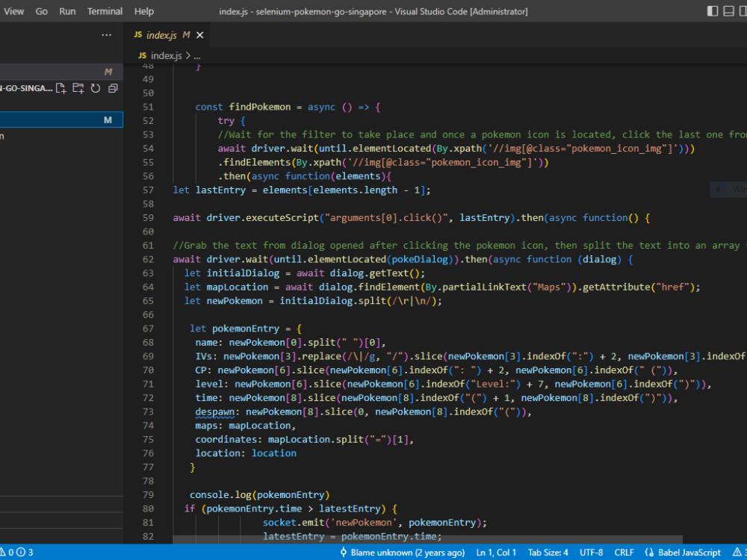Image resolution: width=747 pixels, height=560 pixels.
Task: Change file encoding by clicking UTF-8
Action: [x=591, y=553]
